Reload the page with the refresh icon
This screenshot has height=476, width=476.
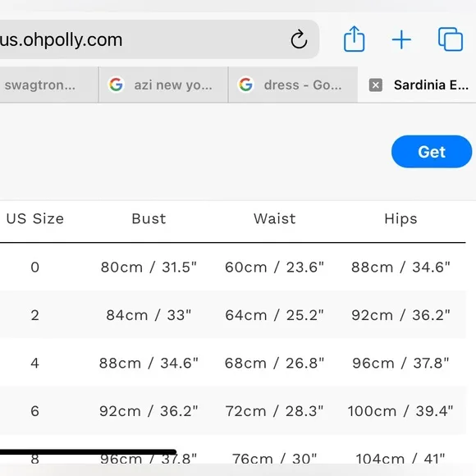coord(299,39)
